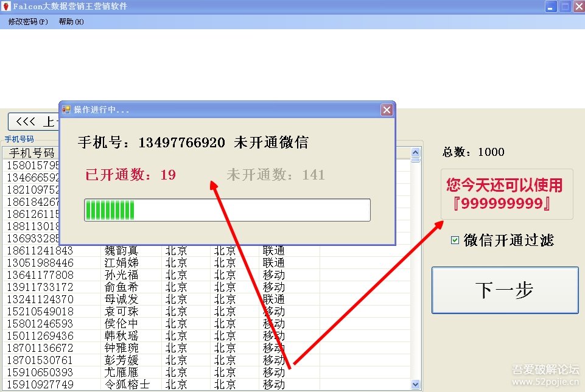Screen dimensions: 585x392
Task: Click the table scrollbar up arrow
Action: 415,152
